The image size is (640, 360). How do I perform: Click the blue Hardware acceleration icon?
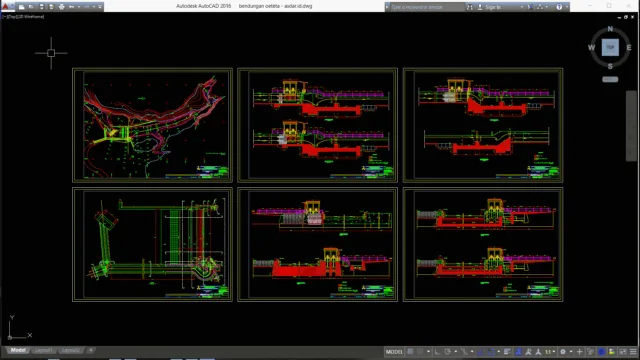[x=601, y=352]
